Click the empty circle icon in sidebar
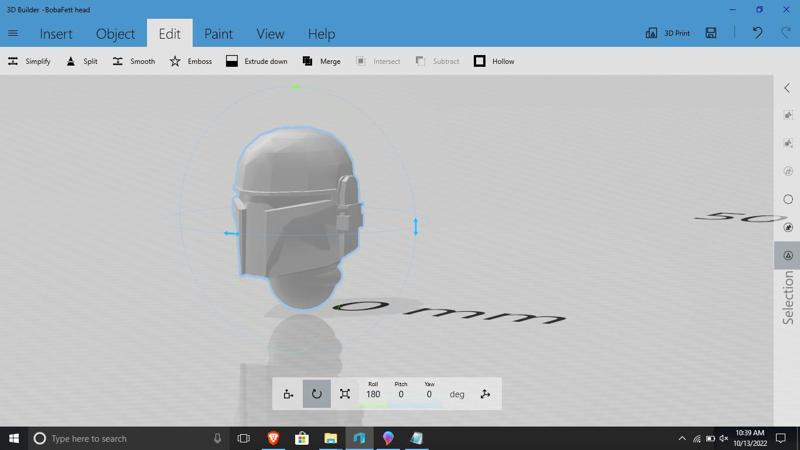Image resolution: width=800 pixels, height=450 pixels. [x=788, y=199]
